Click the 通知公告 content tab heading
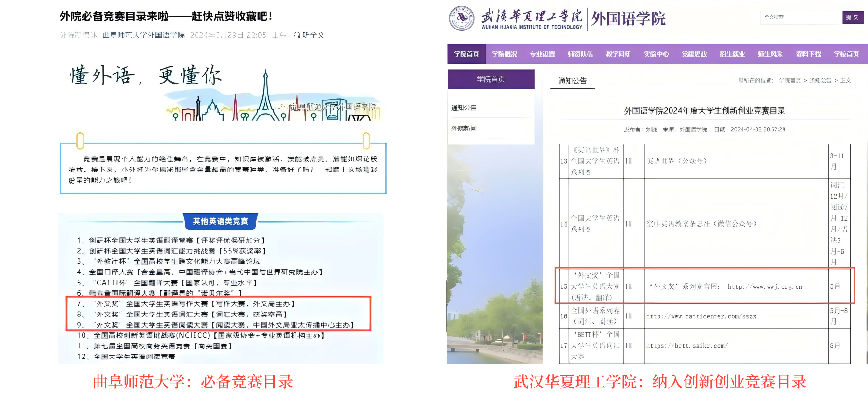 click(573, 81)
